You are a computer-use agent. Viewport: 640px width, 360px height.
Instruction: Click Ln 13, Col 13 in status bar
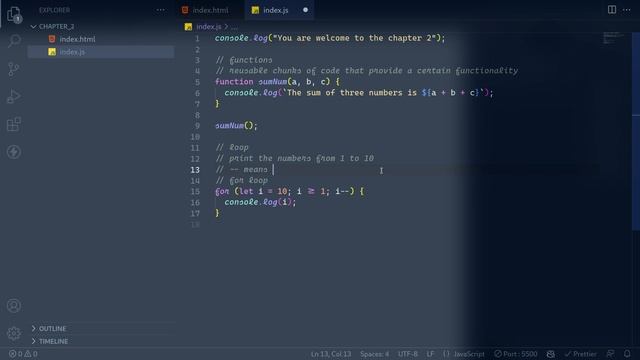(x=331, y=354)
